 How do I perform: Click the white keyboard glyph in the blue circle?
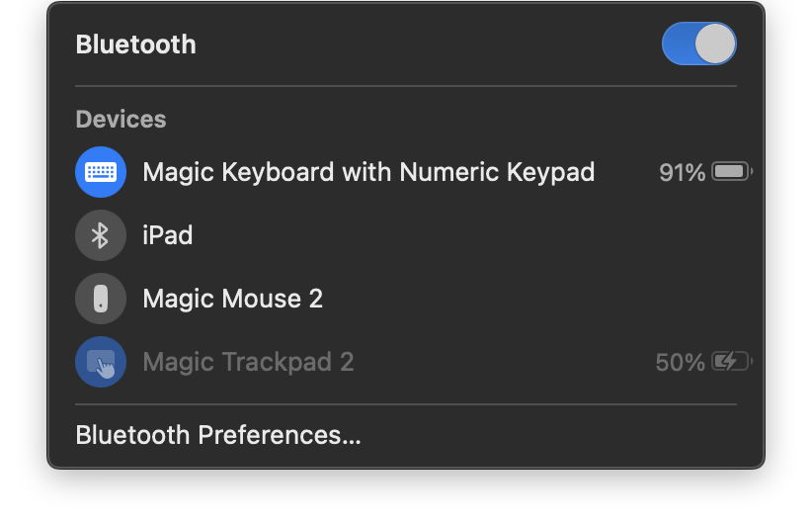[x=101, y=172]
